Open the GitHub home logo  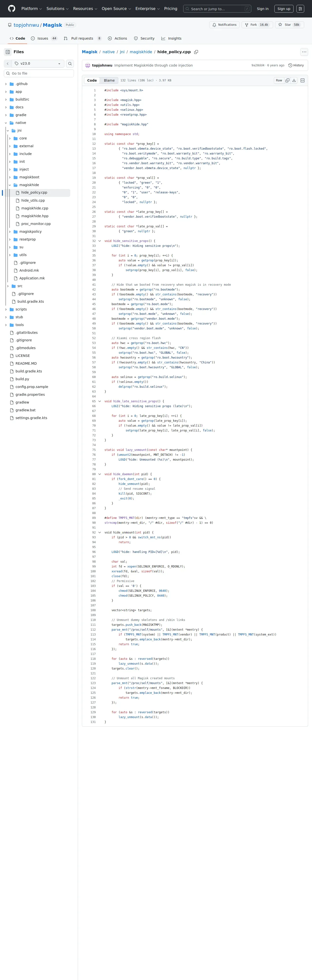11,8
